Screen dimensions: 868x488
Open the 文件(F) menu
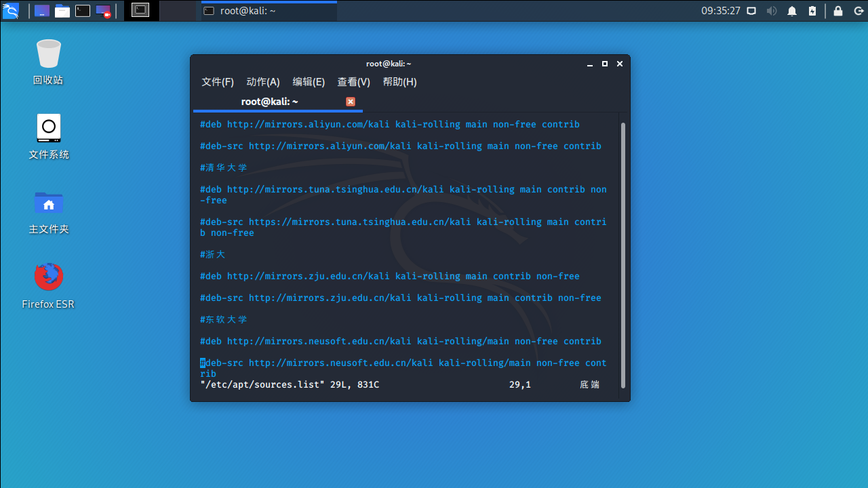[x=218, y=81]
